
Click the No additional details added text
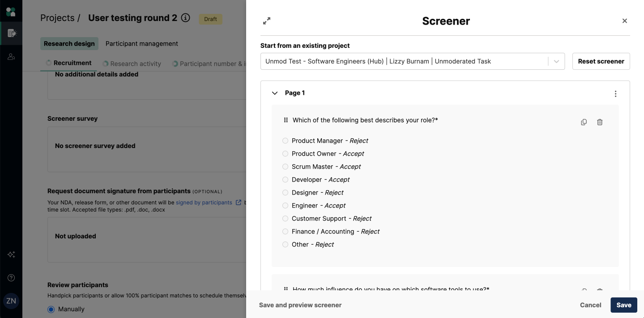coord(97,74)
